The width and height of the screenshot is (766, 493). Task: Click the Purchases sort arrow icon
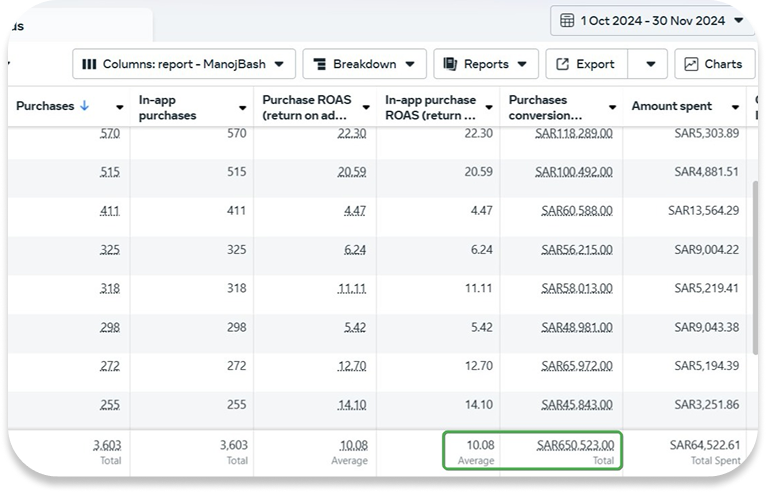84,106
